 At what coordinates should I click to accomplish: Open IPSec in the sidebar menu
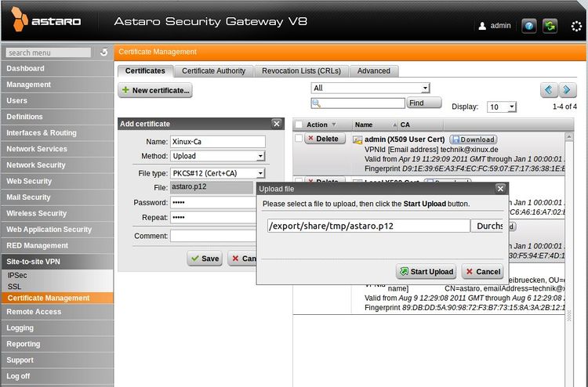coord(17,276)
